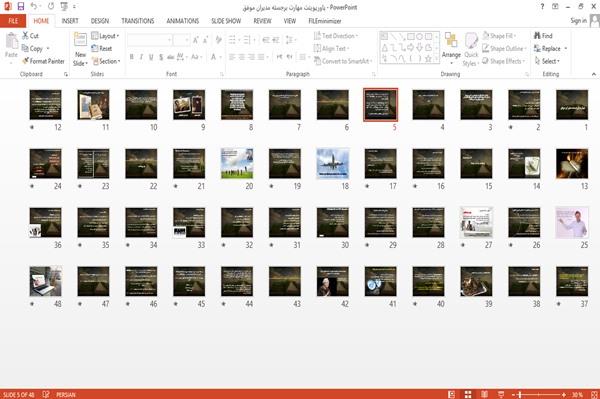Click the Save icon in the quick access toolbar
This screenshot has width=600, height=399.
[x=21, y=6]
